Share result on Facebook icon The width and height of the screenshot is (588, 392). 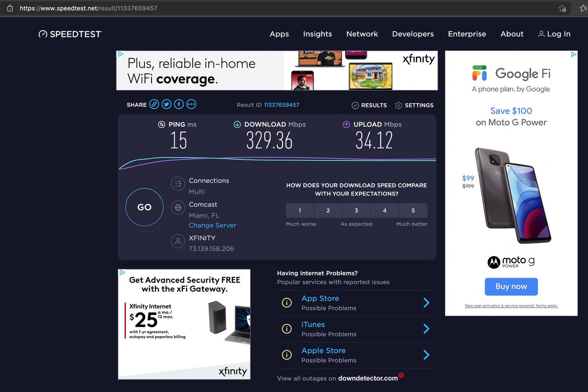coord(179,105)
